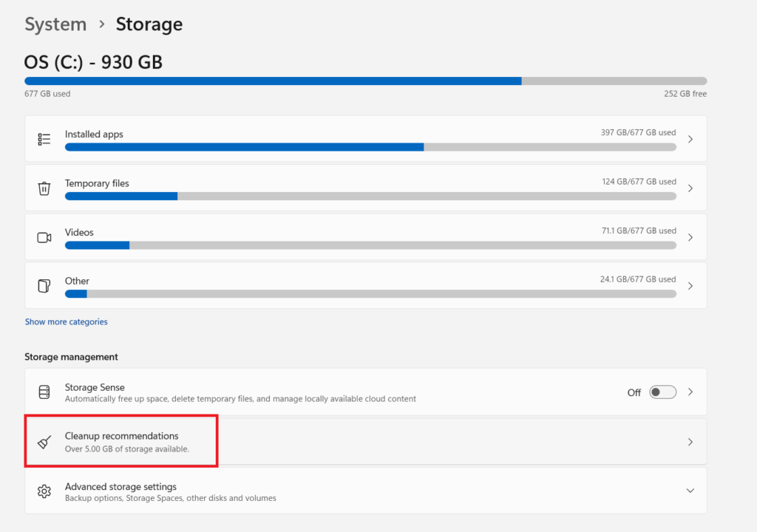Click the Installed apps list icon
This screenshot has width=757, height=532.
click(x=44, y=139)
